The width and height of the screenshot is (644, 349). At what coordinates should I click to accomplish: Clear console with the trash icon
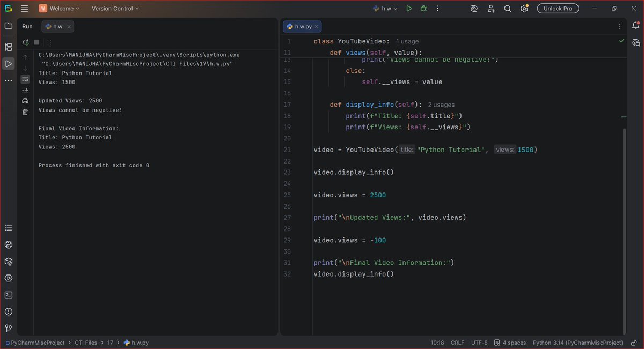pyautogui.click(x=25, y=112)
